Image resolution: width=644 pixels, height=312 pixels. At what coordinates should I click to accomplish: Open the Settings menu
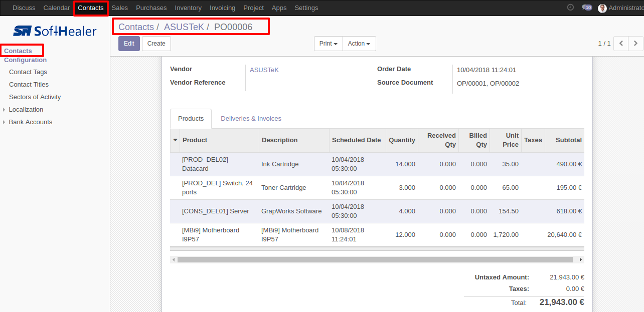click(x=306, y=8)
